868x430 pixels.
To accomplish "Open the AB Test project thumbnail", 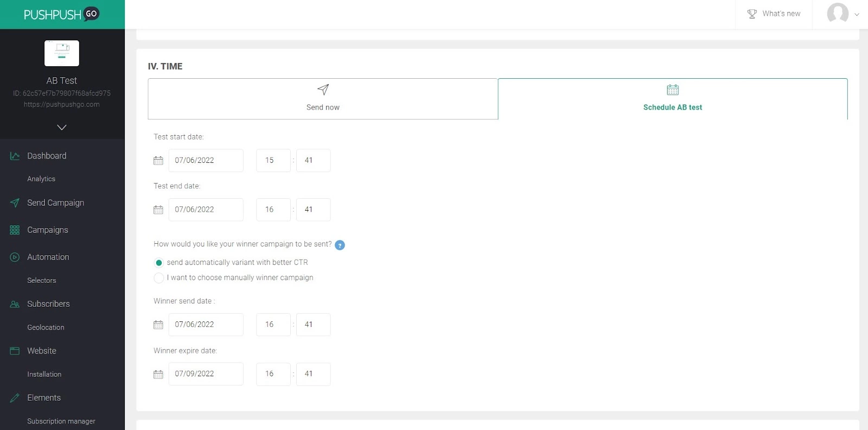I will [x=62, y=53].
